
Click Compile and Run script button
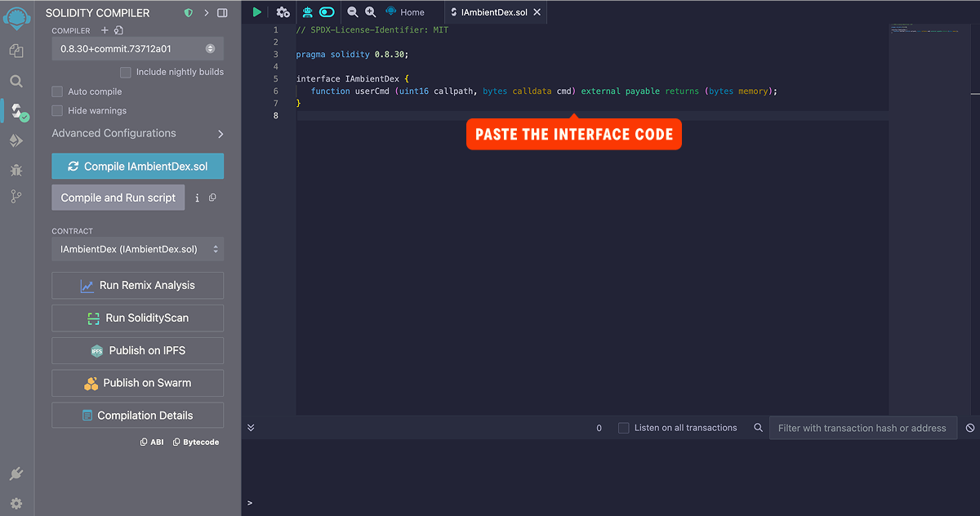click(x=118, y=198)
